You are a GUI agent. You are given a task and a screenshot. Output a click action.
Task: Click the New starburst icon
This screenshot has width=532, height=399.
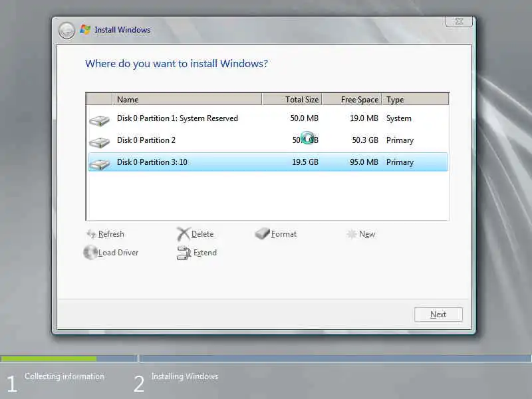point(352,234)
